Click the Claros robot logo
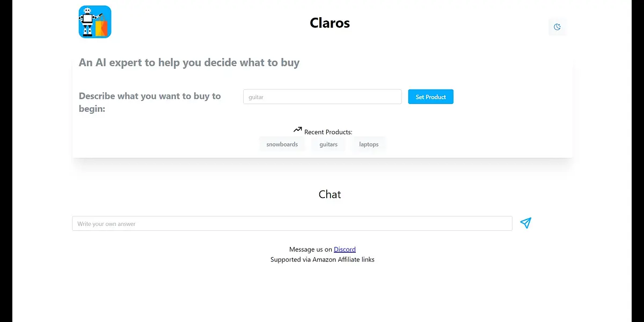Screen dimensions: 644x322 tap(95, 22)
